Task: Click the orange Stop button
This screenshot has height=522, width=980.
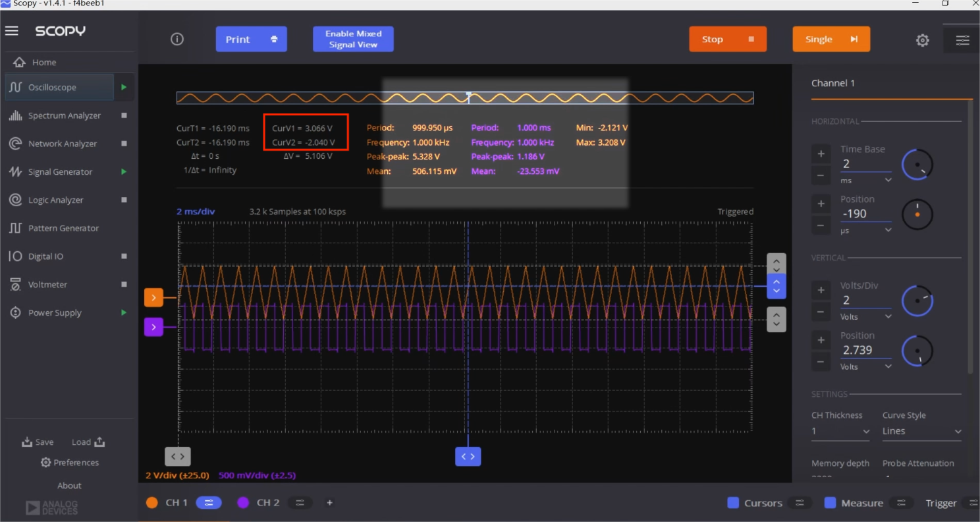Action: [x=728, y=39]
